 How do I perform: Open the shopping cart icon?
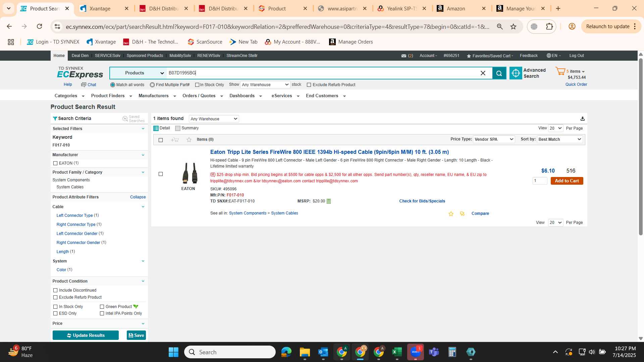560,71
